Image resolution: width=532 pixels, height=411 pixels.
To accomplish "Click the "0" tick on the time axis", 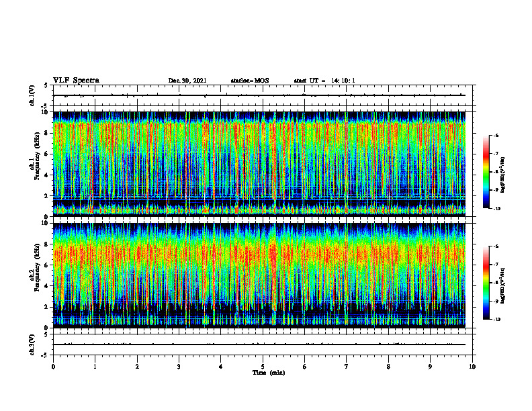I will [x=53, y=367].
